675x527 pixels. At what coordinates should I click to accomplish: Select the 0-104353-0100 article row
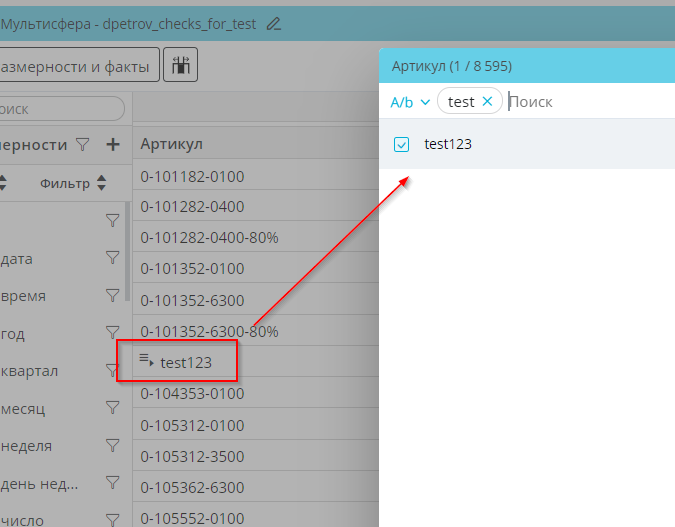(192, 394)
